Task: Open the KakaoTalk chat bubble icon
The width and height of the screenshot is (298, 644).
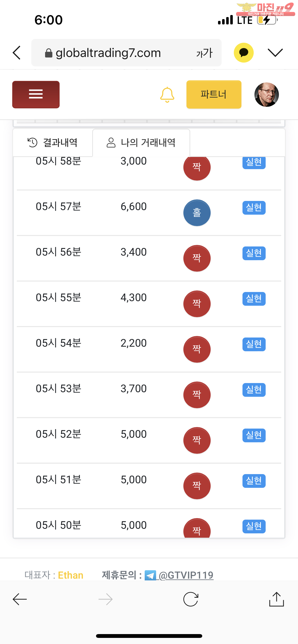Action: tap(244, 53)
